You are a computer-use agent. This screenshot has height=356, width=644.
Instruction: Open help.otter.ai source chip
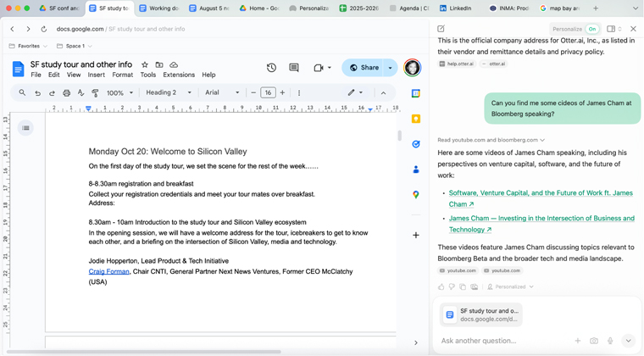point(457,64)
